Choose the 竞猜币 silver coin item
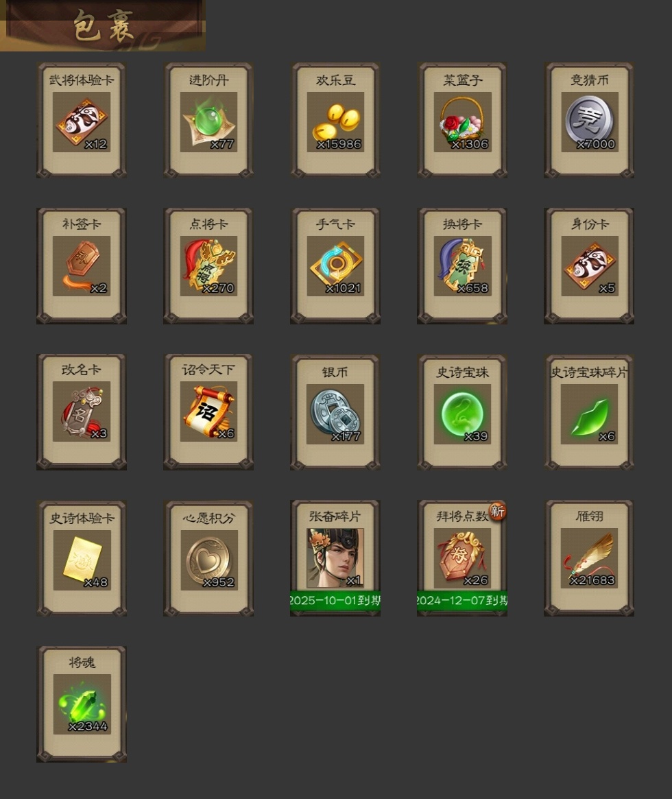The width and height of the screenshot is (672, 799). 589,120
